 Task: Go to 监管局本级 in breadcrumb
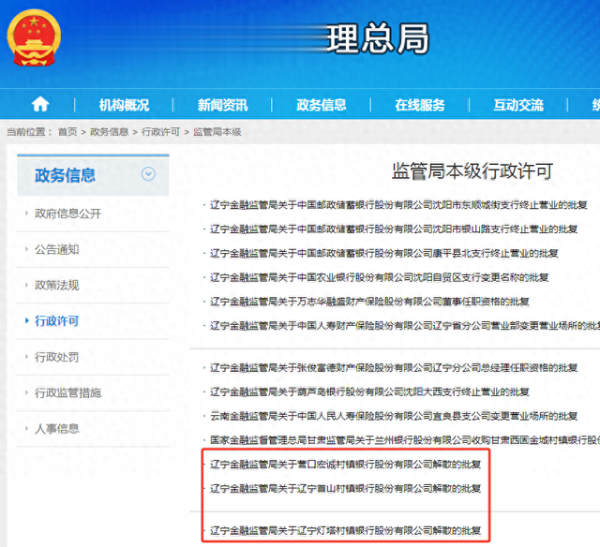tap(217, 132)
